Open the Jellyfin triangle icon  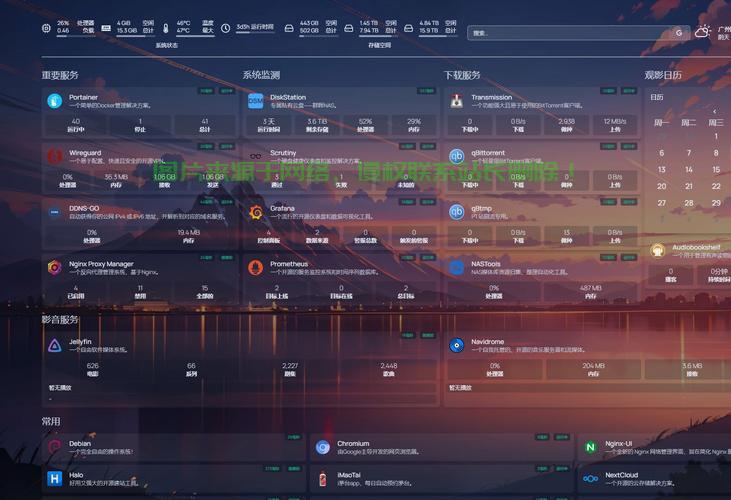(x=55, y=345)
